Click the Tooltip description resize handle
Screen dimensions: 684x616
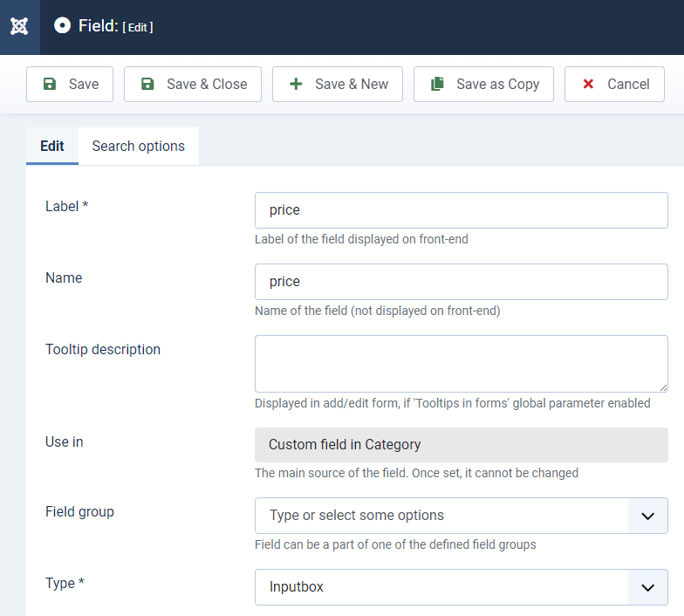(663, 387)
